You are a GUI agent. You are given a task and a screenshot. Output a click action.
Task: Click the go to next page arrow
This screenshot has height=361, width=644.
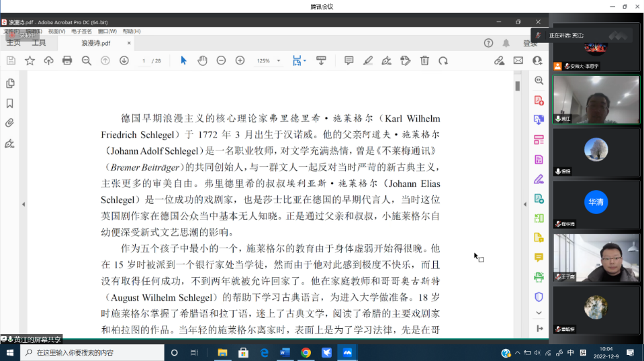click(x=124, y=60)
